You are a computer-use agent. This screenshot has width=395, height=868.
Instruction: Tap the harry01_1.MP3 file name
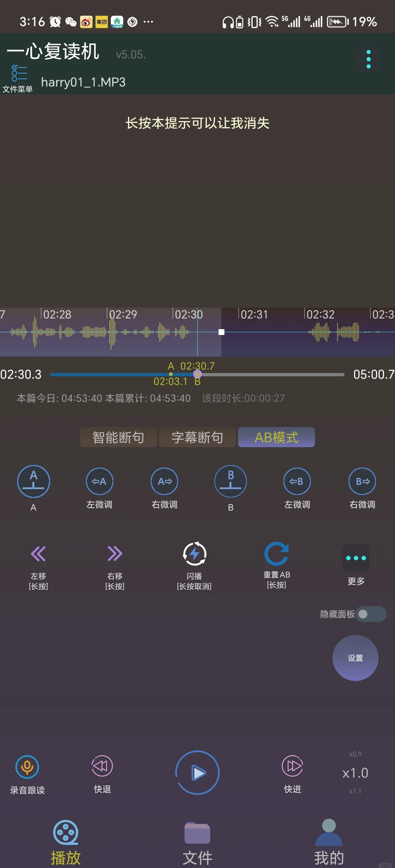(83, 82)
